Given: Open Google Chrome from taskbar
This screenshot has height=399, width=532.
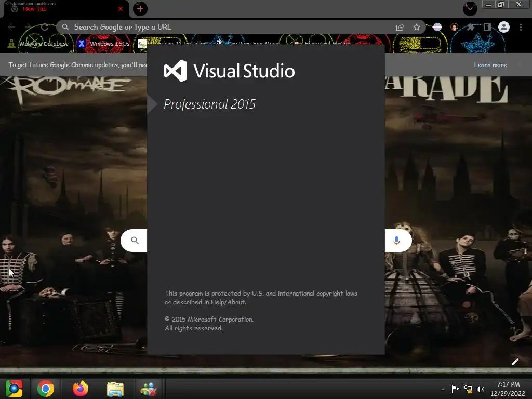Looking at the screenshot, I should [46, 389].
